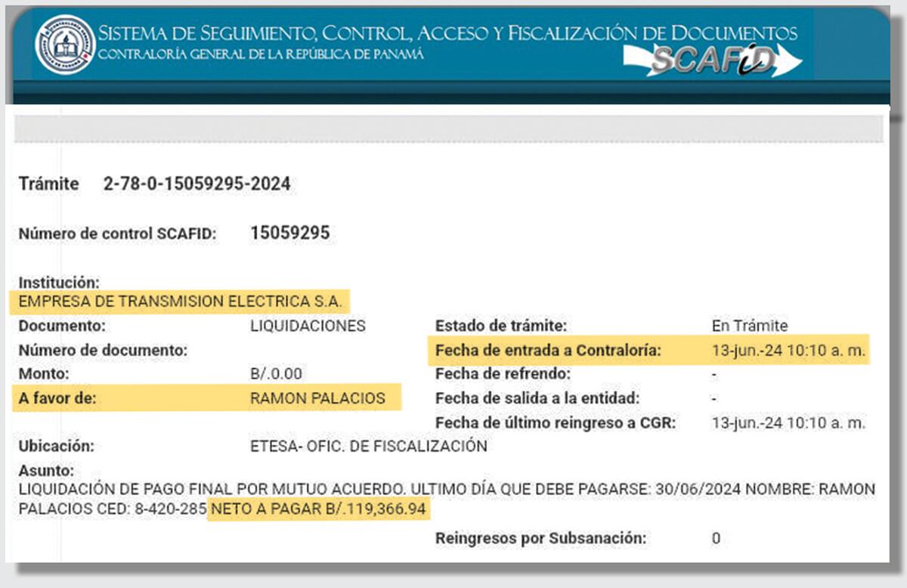
Task: Select the beneficiary name RAMON PALACIOS
Action: point(317,398)
